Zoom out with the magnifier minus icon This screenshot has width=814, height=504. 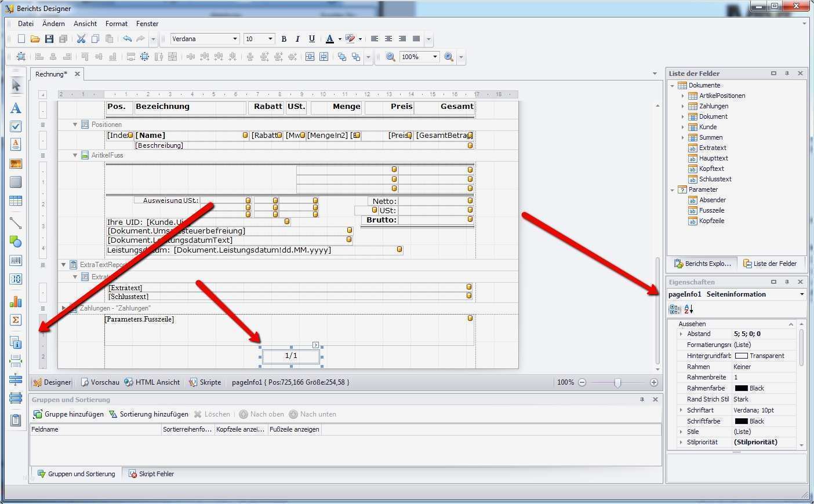(391, 57)
